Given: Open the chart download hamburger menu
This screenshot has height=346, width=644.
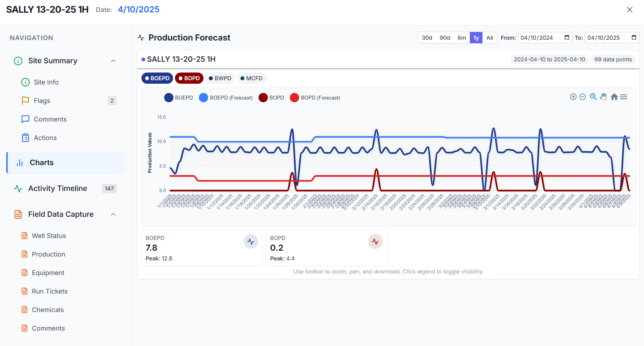Looking at the screenshot, I should [624, 96].
